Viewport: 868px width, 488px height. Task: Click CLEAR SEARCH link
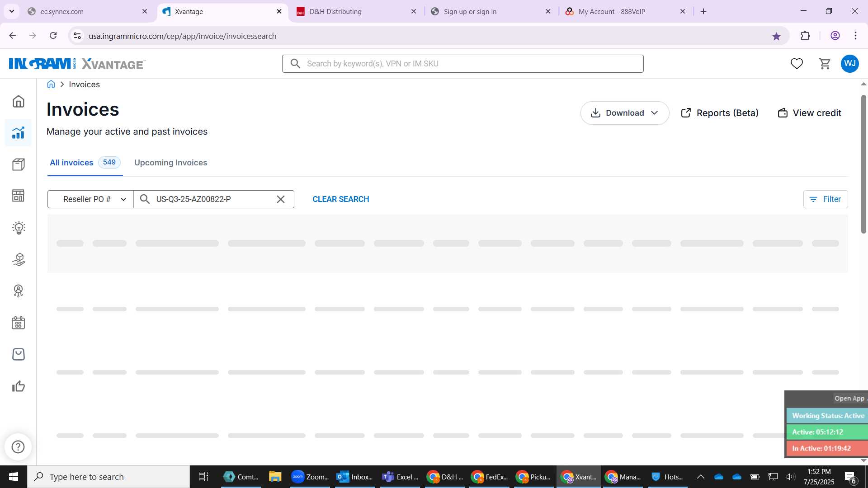[x=341, y=199]
